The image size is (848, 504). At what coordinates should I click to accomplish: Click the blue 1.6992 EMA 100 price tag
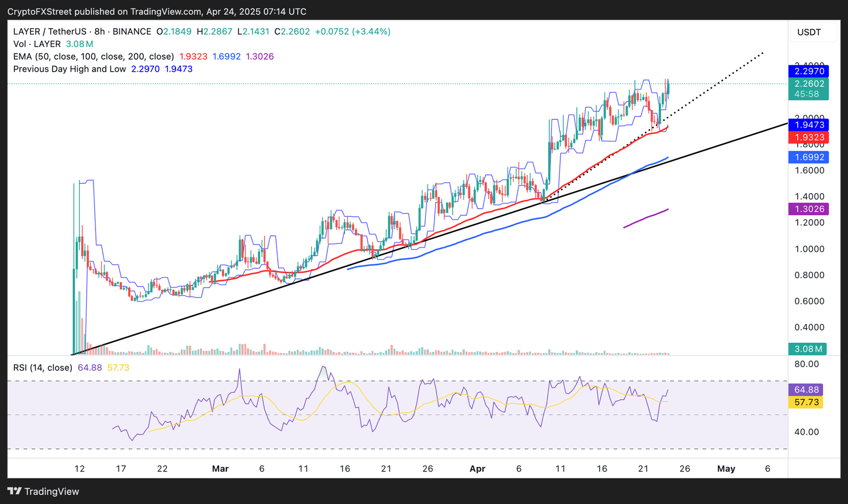(809, 157)
